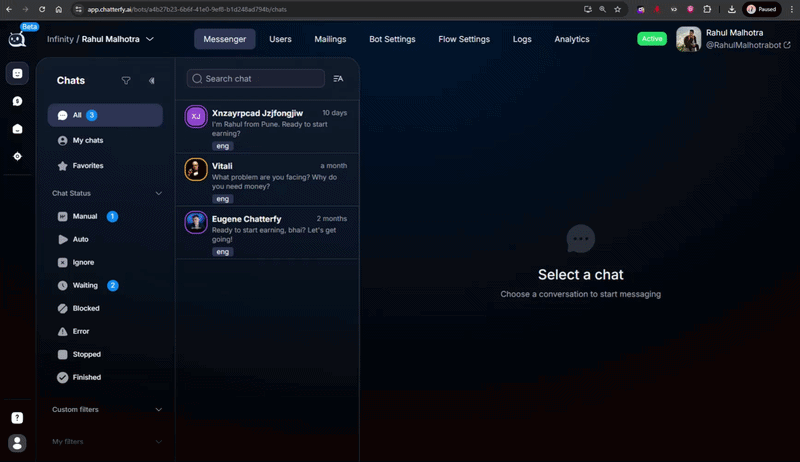Switch to the Logs tab

click(x=522, y=39)
